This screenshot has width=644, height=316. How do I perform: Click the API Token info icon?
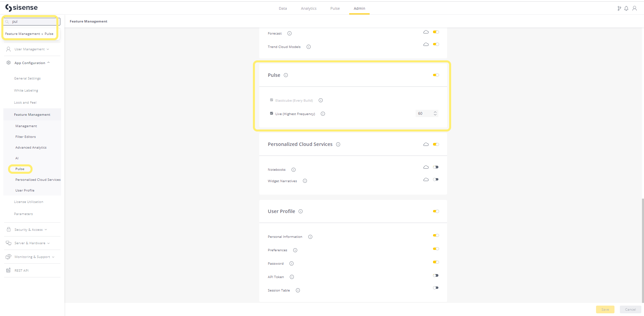point(292,277)
